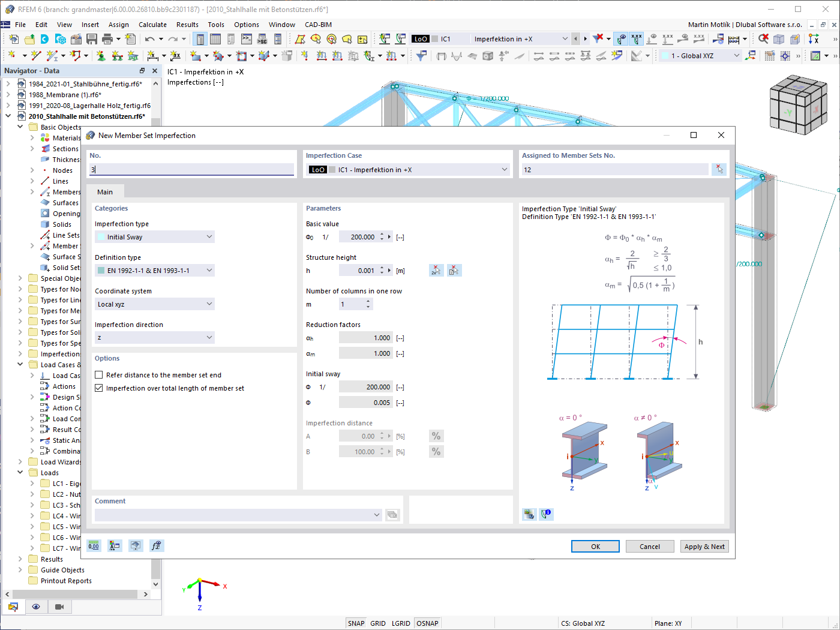
Task: Collapse the Basic Objects tree node
Action: (x=20, y=127)
